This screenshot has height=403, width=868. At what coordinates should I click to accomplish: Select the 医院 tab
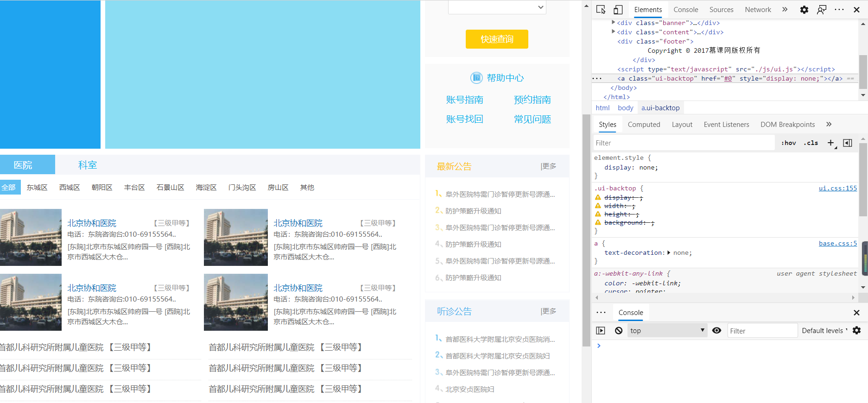[27, 165]
